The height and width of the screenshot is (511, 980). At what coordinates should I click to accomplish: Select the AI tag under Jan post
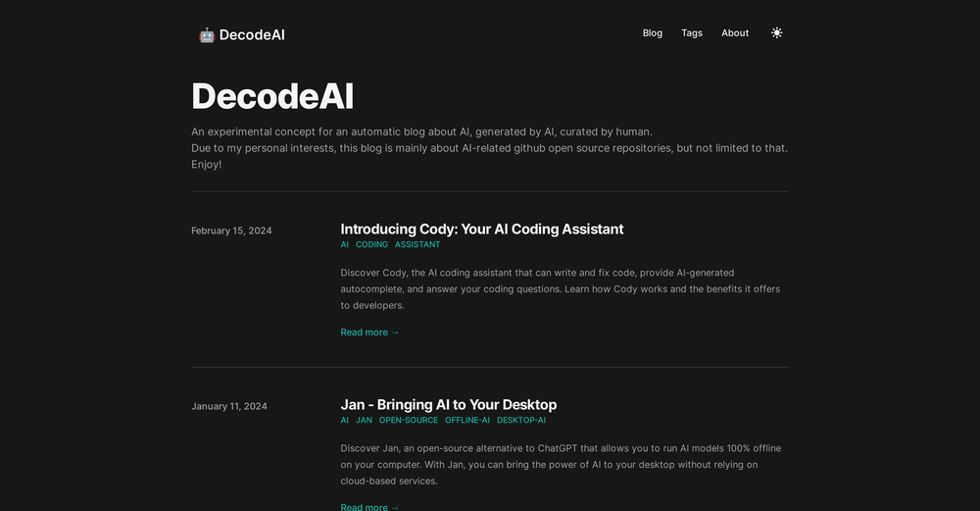point(345,420)
